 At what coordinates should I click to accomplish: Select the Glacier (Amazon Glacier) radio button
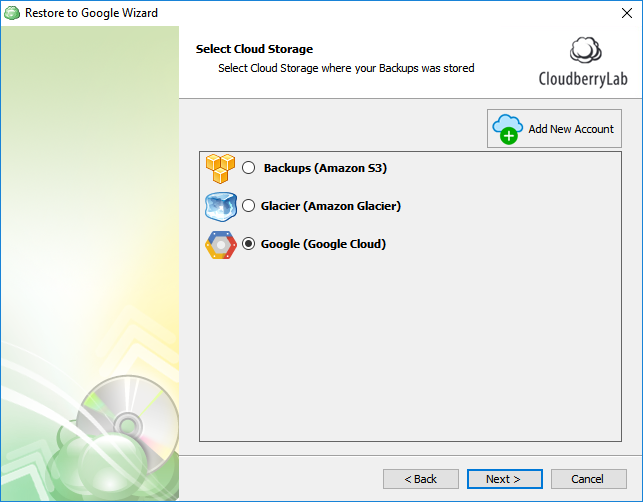pos(249,205)
